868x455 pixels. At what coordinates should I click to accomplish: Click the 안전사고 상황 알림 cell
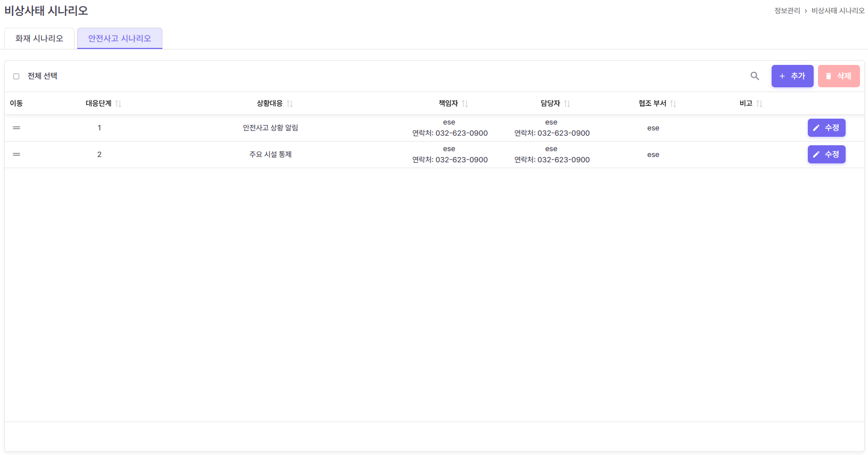(x=271, y=128)
